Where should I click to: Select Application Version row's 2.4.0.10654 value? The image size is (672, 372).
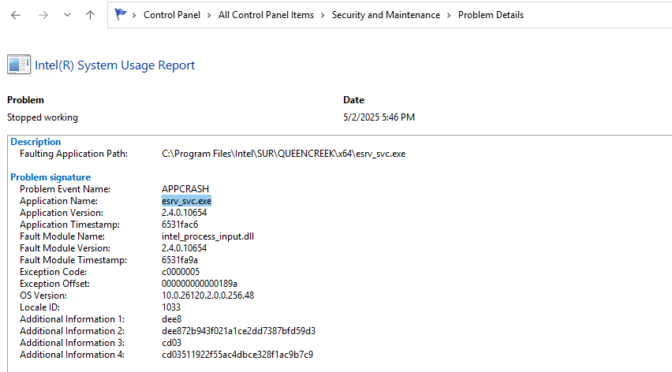click(184, 213)
